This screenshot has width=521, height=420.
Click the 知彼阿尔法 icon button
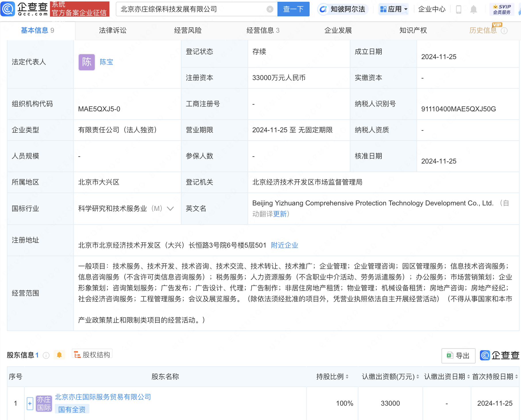(343, 9)
